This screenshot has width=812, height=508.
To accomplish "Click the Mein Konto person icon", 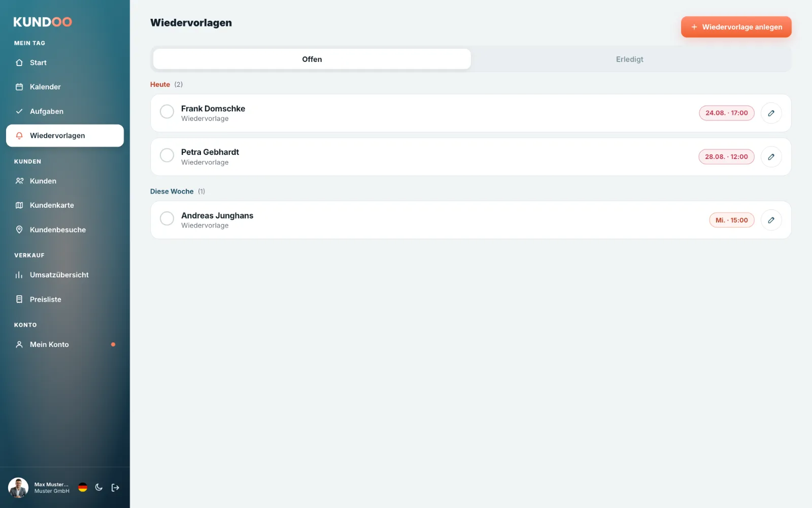I will [19, 344].
